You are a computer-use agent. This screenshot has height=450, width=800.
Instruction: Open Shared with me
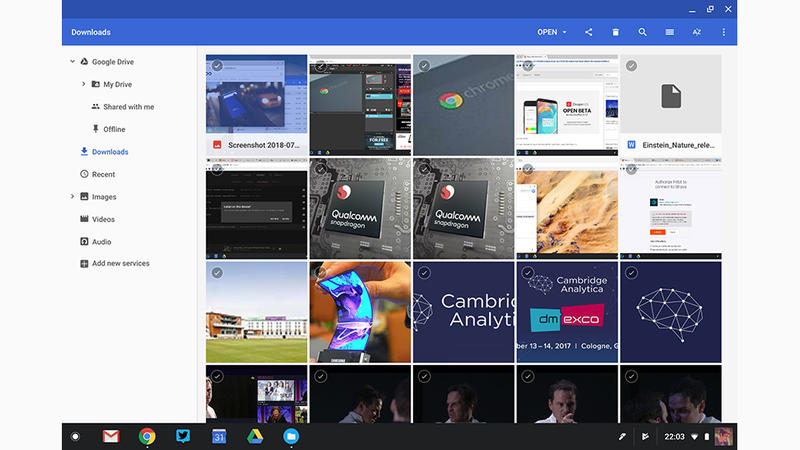(x=128, y=107)
